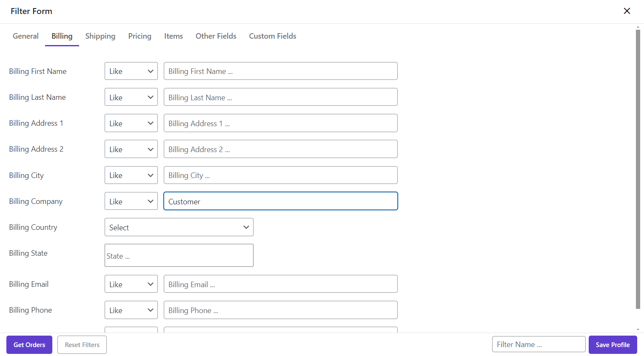Click the Billing Company text field
The image size is (644, 356).
point(281,201)
